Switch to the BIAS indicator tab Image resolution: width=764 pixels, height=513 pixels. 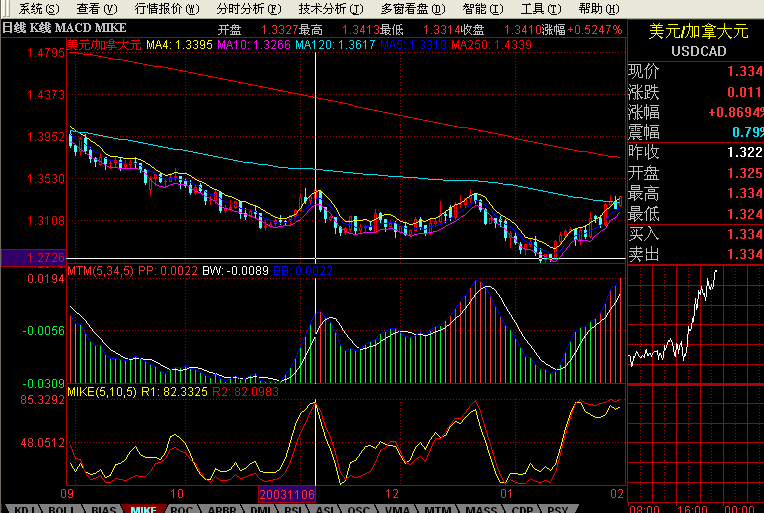click(x=104, y=509)
